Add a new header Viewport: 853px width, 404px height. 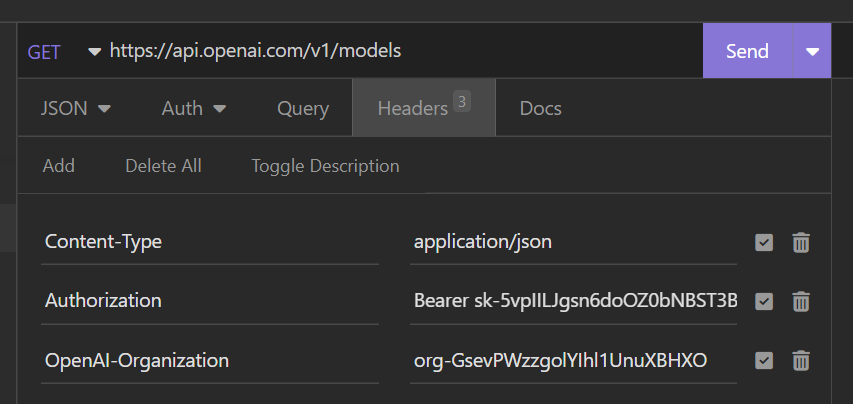(x=59, y=166)
